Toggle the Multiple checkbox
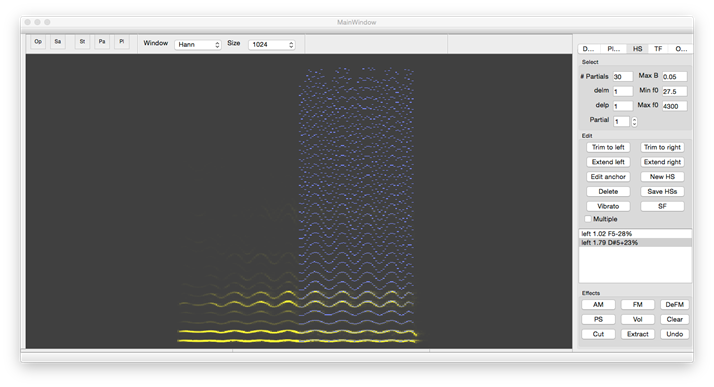This screenshot has width=714, height=387. tap(588, 219)
